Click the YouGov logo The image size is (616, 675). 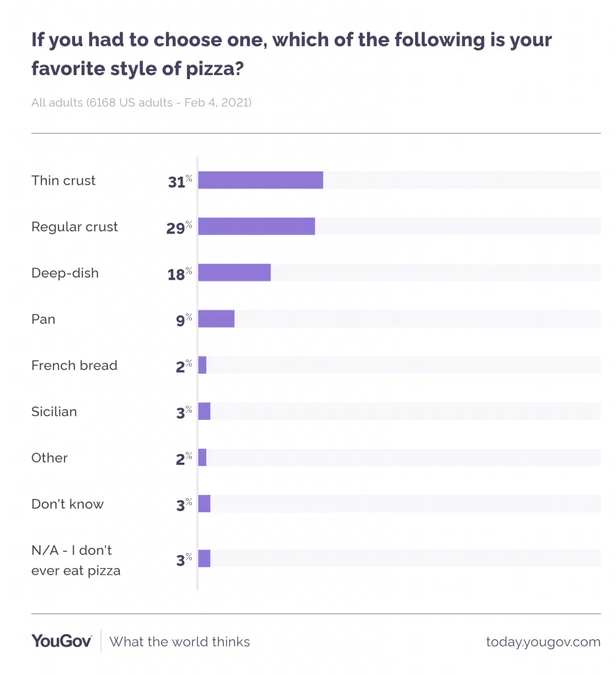[61, 641]
